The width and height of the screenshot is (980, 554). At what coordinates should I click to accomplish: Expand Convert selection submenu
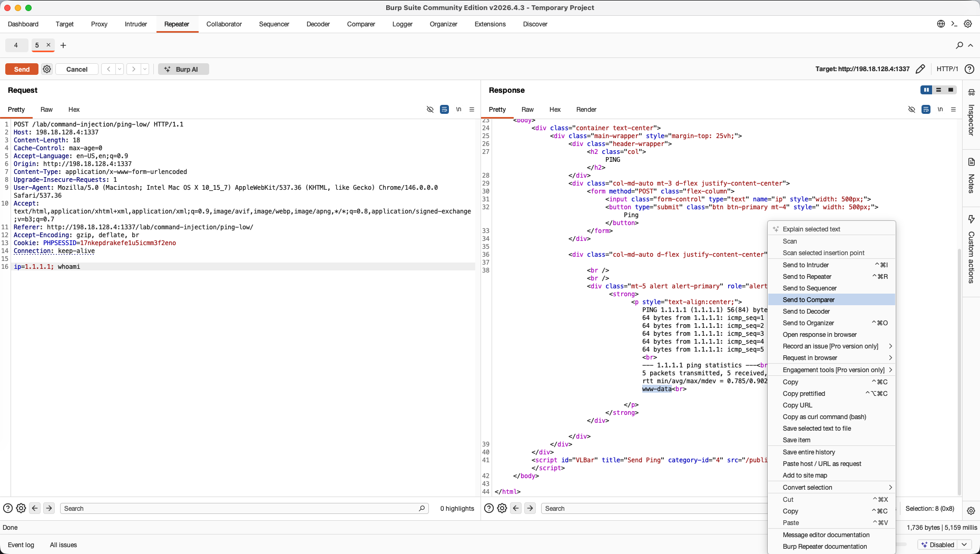click(x=831, y=488)
